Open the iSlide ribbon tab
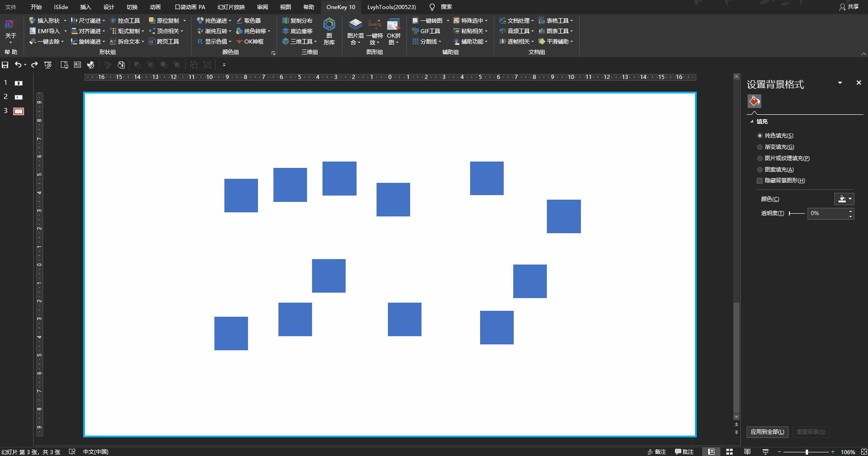 (61, 7)
